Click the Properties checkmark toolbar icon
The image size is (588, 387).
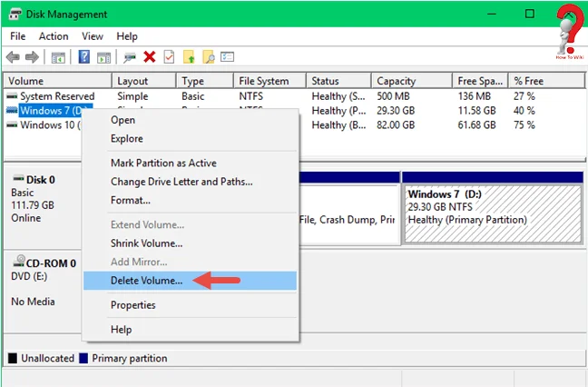[x=168, y=57]
